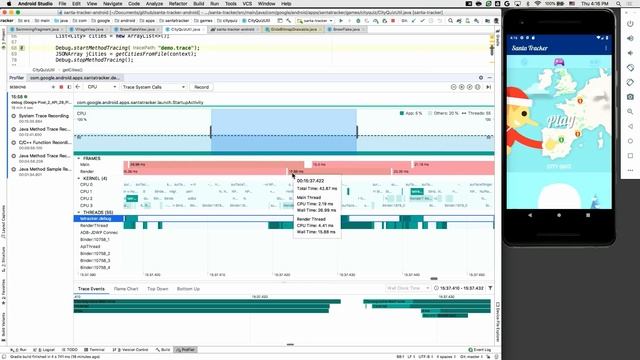This screenshot has height=360, width=640.
Task: Jump to live in profiler timeline
Action: pos(489,87)
